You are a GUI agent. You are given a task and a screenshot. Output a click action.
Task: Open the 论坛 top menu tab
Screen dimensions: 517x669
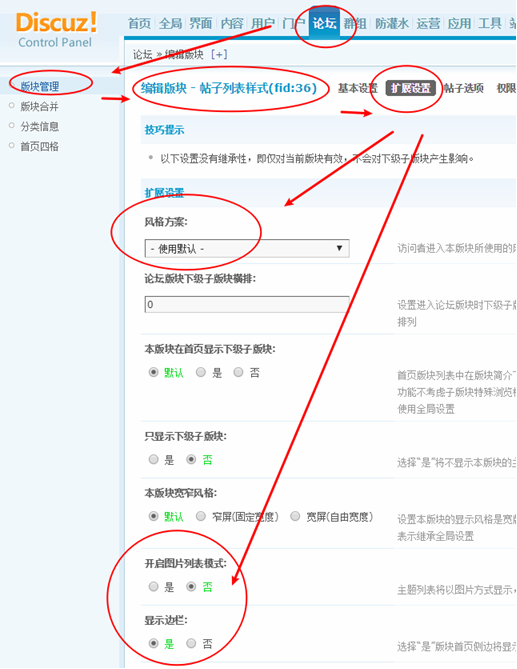(x=324, y=23)
